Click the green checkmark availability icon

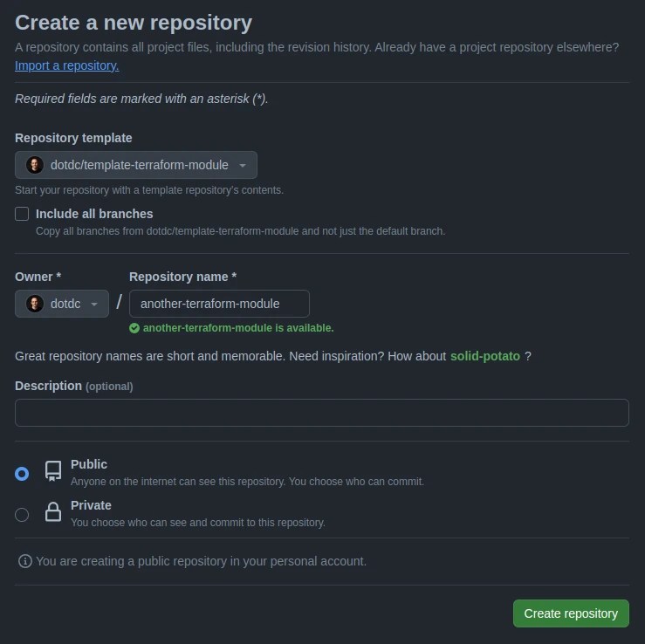pyautogui.click(x=134, y=328)
